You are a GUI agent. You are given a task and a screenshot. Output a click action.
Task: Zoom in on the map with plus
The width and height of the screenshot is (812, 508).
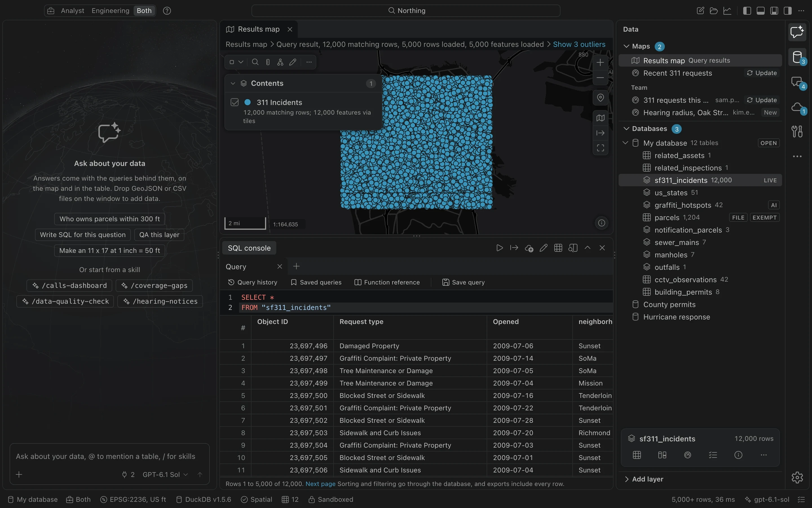(x=600, y=62)
